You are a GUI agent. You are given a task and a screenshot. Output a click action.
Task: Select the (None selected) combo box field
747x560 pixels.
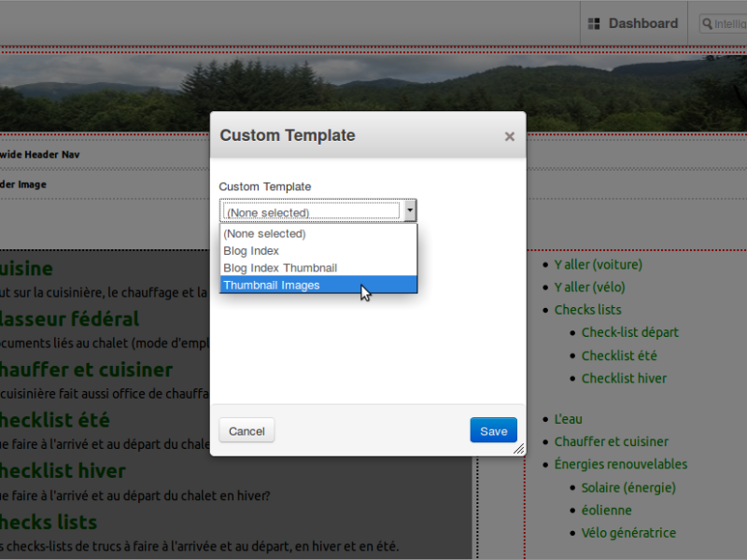(x=317, y=211)
